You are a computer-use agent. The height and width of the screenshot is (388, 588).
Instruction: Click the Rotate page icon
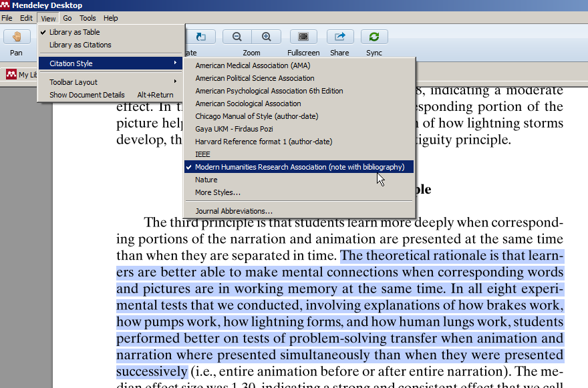pyautogui.click(x=201, y=37)
